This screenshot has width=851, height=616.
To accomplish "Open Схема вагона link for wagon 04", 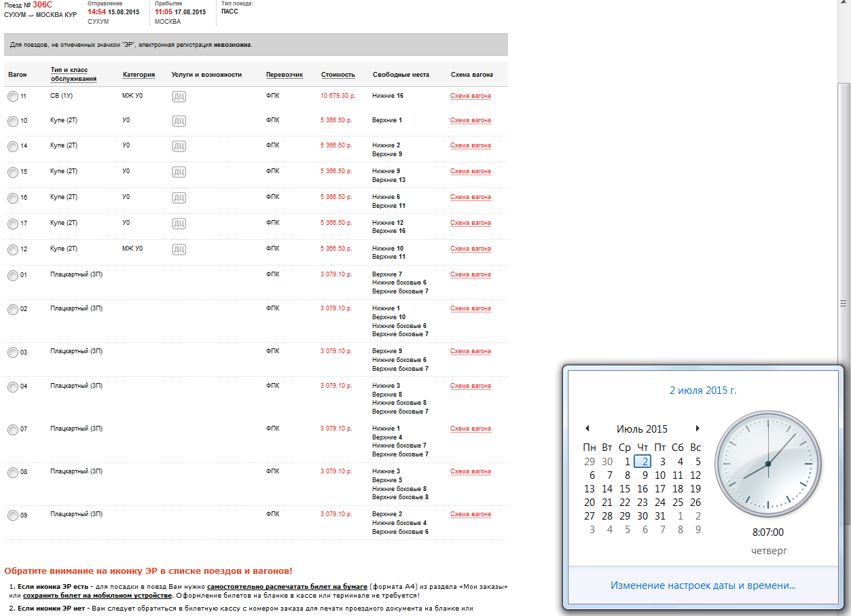I will pos(470,386).
